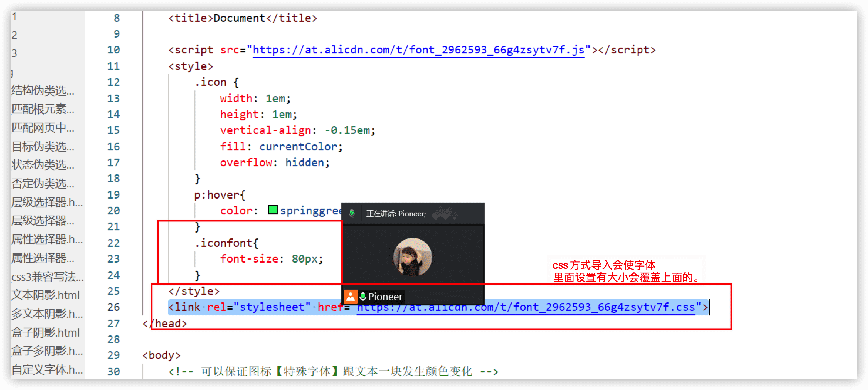Click the '正在讲话: Pioneer;' label
This screenshot has width=868, height=390.
coord(396,214)
